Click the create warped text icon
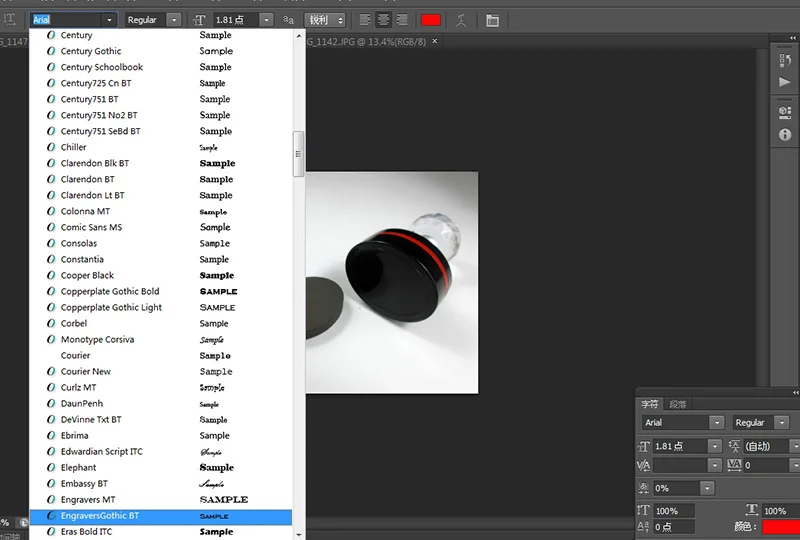 coord(461,20)
